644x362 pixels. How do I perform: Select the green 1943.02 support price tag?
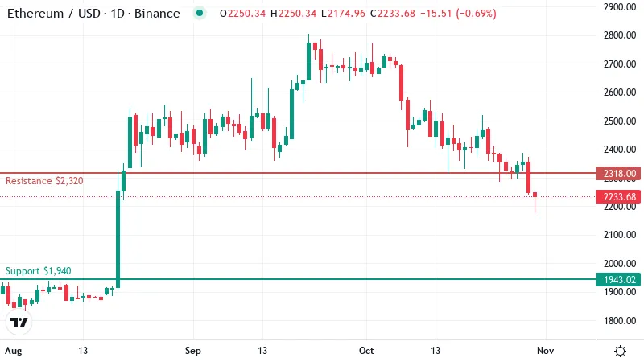tap(617, 279)
